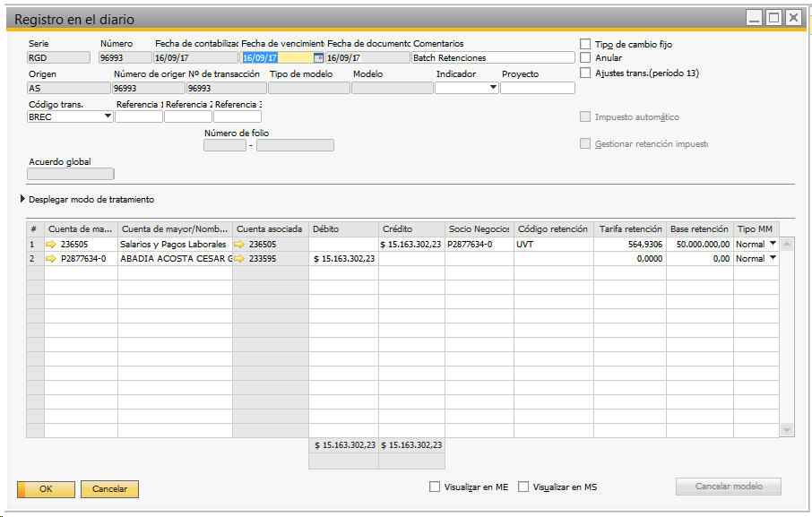Viewport: 812px width, 517px height.
Task: Click scroll-down arrow of the table scrollbar
Action: coord(787,431)
